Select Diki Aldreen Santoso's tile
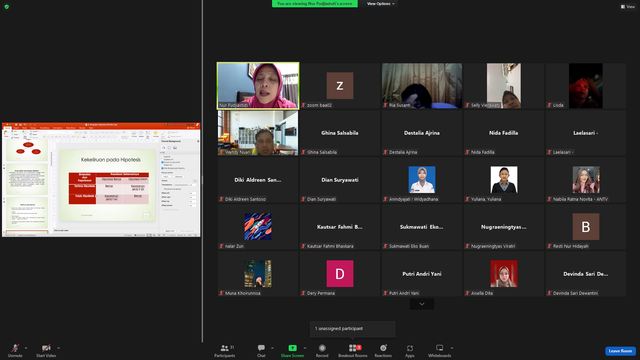This screenshot has width=640, height=360. click(258, 180)
